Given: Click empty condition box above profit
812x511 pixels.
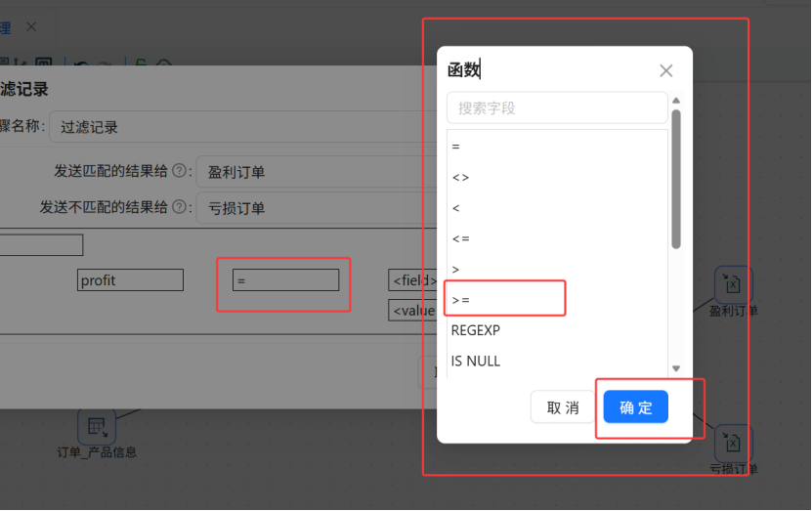Looking at the screenshot, I should click(x=41, y=245).
